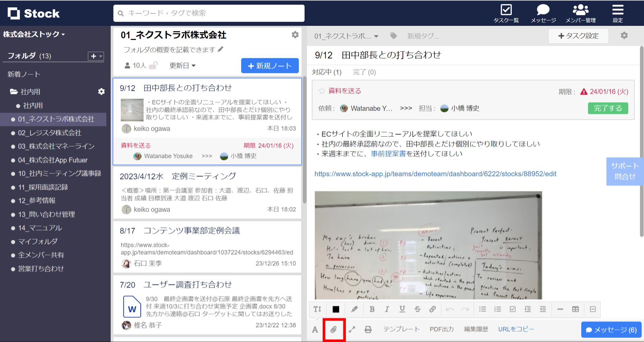Switch to the 完了 tab
This screenshot has width=644, height=342.
pos(364,72)
